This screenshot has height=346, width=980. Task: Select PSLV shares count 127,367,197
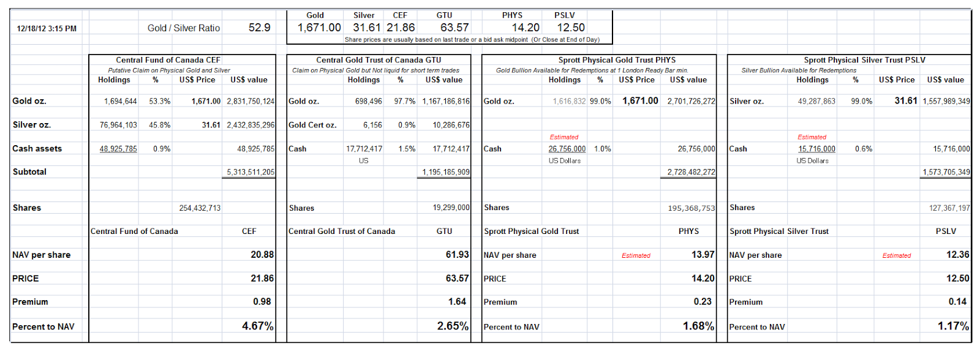pos(949,208)
